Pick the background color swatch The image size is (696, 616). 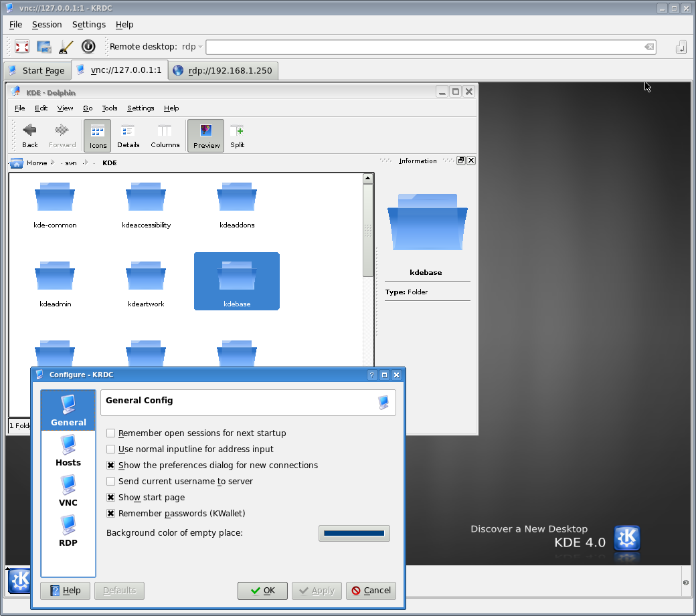coord(354,533)
